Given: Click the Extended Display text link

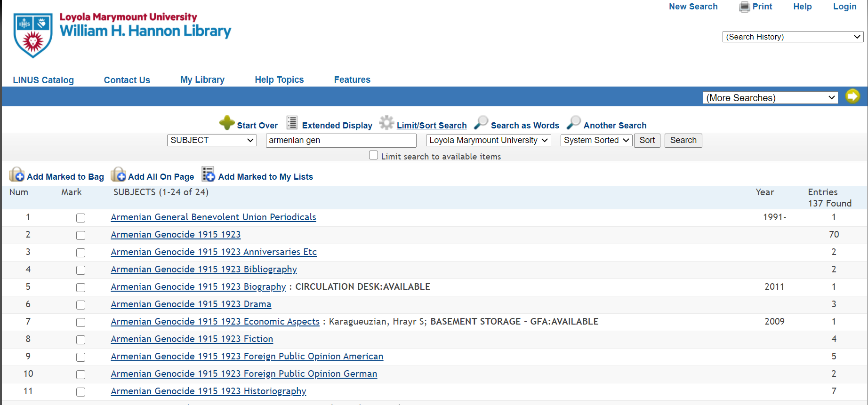Looking at the screenshot, I should tap(337, 126).
